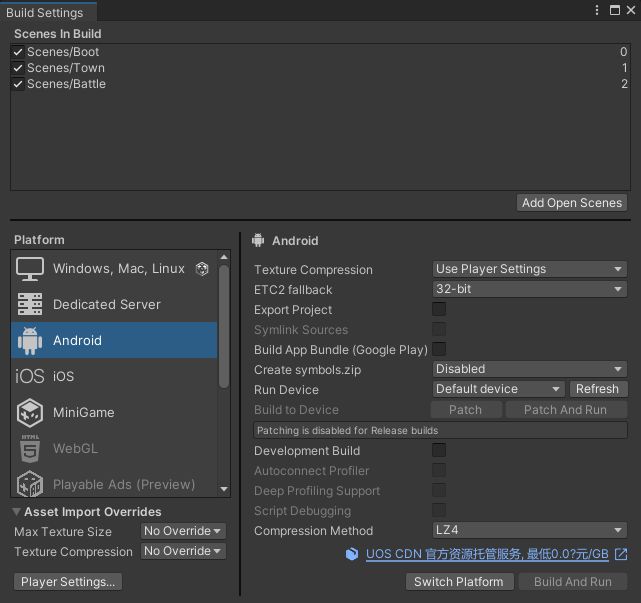Click the platform list scroll down arrow
Viewport: 641px width, 603px height.
pos(224,489)
